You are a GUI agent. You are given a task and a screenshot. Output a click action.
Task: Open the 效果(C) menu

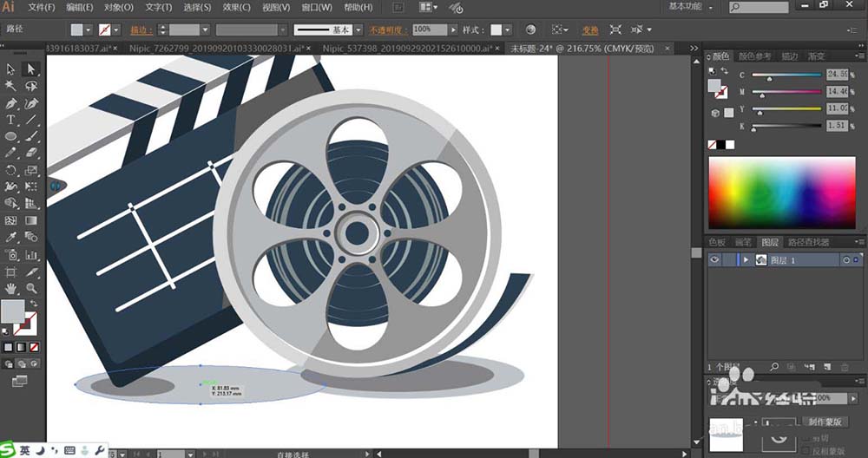[237, 7]
